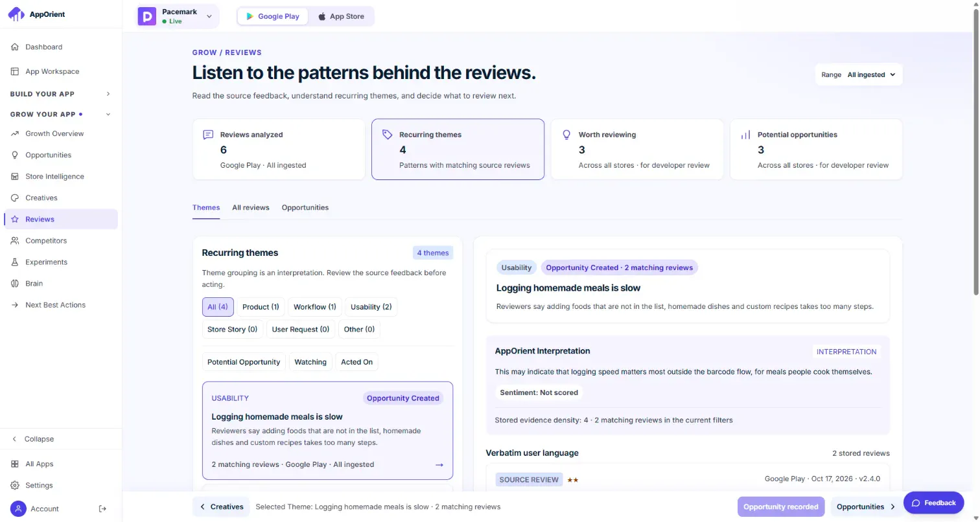Open the Feedback button

pyautogui.click(x=934, y=503)
